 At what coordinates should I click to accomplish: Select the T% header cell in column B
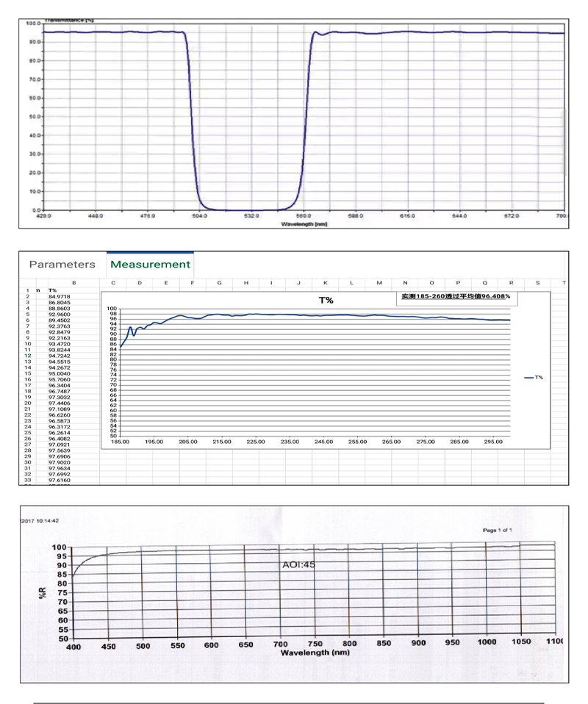point(52,290)
